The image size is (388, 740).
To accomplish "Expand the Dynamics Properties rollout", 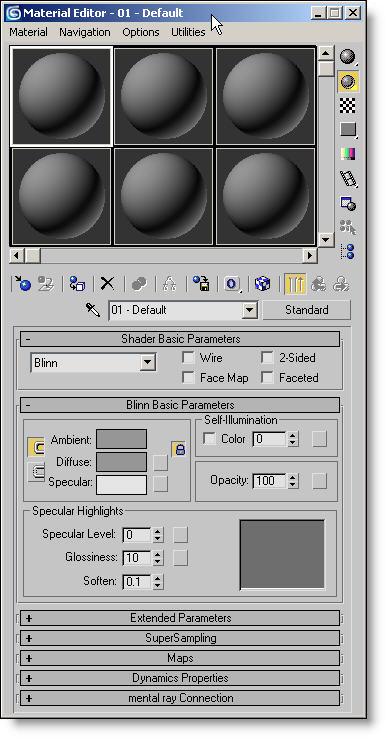I will tap(180, 678).
